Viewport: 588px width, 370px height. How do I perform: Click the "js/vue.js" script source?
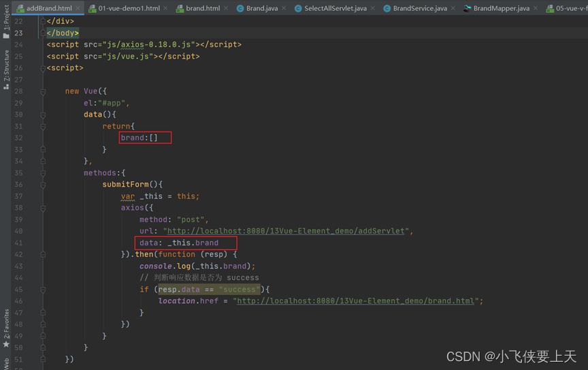pos(128,57)
